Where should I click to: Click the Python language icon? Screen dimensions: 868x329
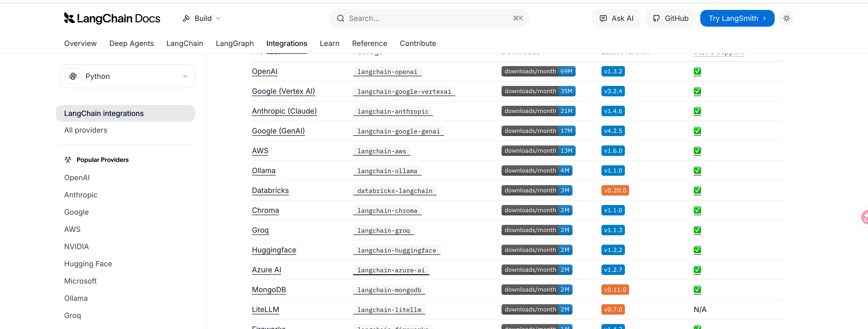pos(73,76)
